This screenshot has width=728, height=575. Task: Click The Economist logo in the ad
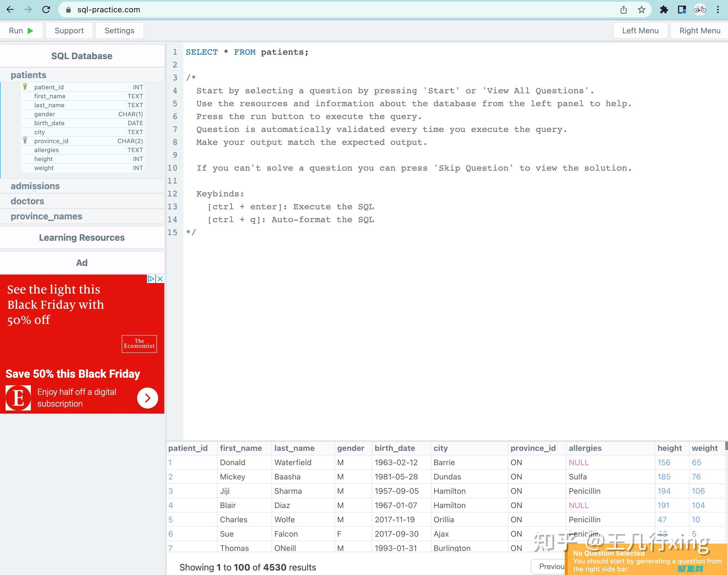139,344
